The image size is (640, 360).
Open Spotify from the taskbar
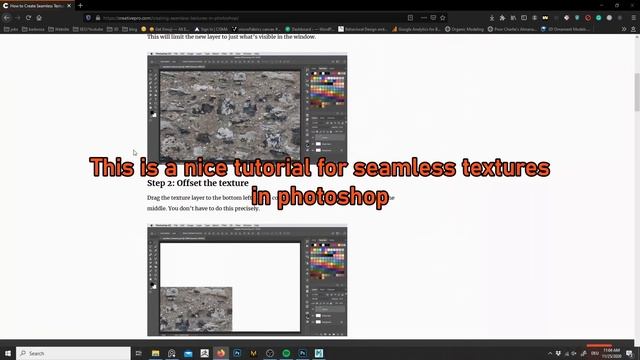(286, 353)
